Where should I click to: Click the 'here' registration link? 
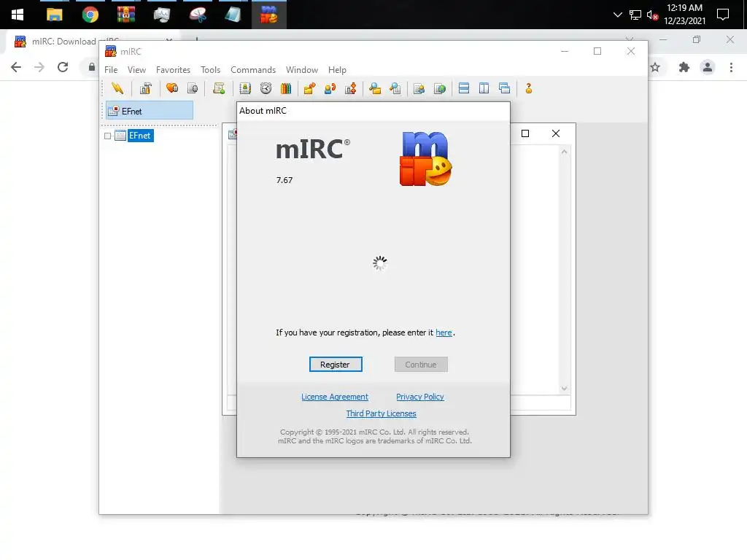pyautogui.click(x=444, y=332)
